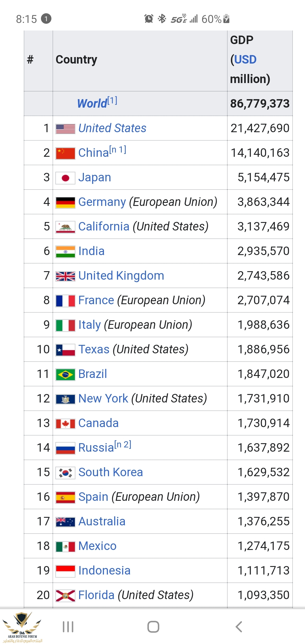Tap the China footnote n 1 reference
This screenshot has width=305, height=644.
(118, 150)
